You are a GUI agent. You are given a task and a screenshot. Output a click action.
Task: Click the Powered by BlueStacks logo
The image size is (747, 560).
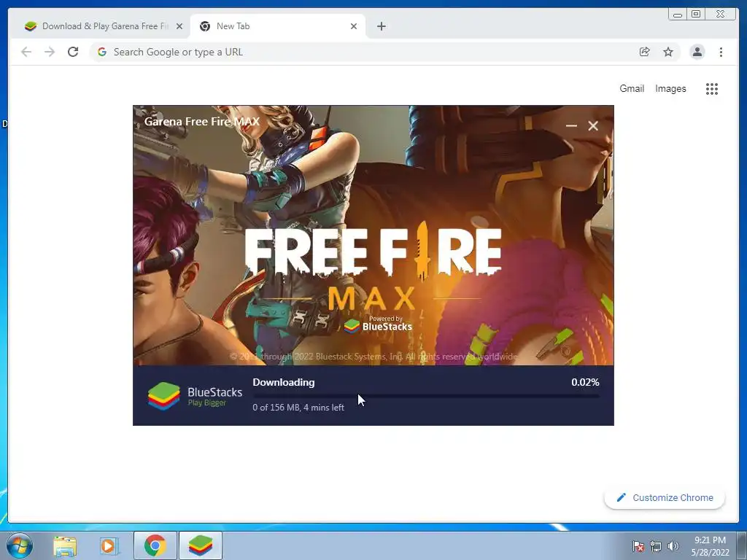click(x=379, y=324)
